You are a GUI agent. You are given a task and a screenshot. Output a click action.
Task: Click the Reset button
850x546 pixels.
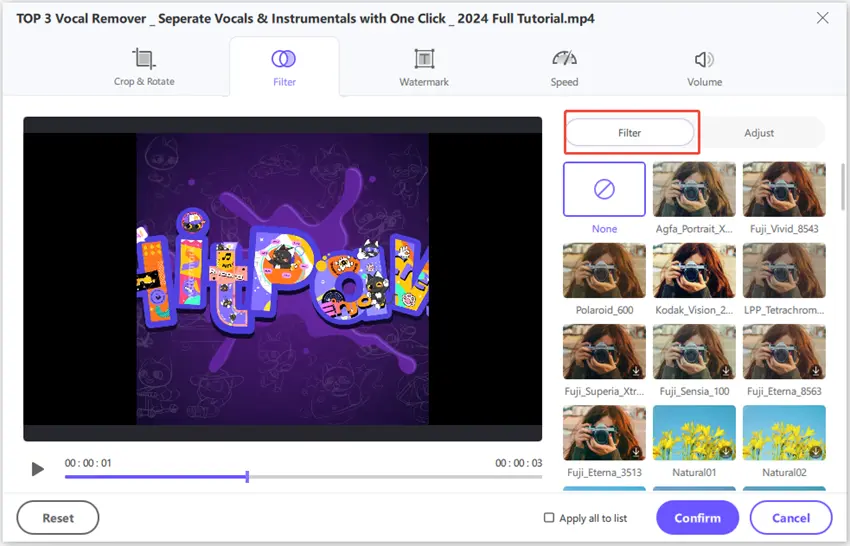[58, 518]
